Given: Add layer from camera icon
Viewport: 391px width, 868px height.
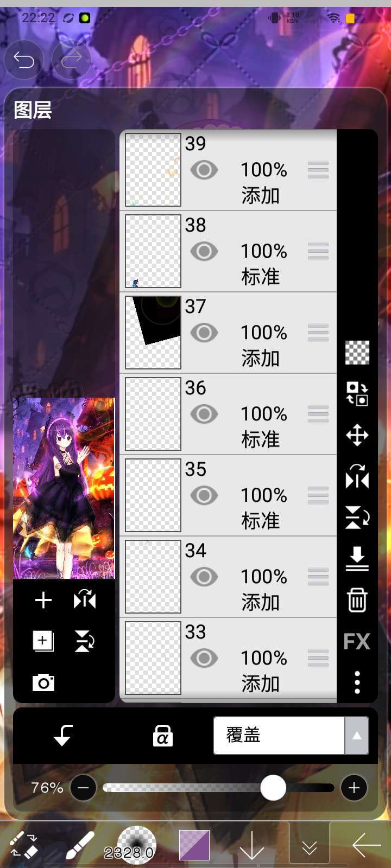Looking at the screenshot, I should tap(43, 682).
